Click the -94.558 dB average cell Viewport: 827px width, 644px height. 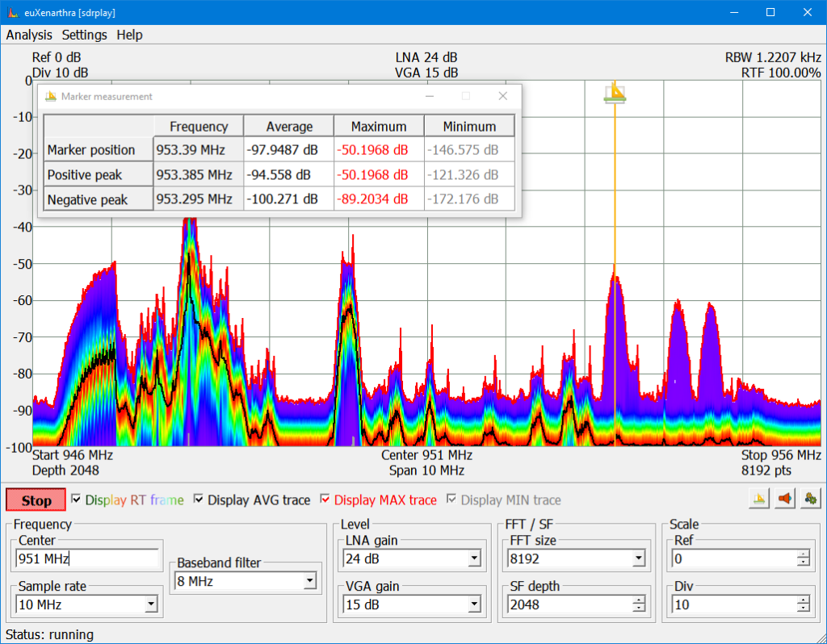coord(289,174)
